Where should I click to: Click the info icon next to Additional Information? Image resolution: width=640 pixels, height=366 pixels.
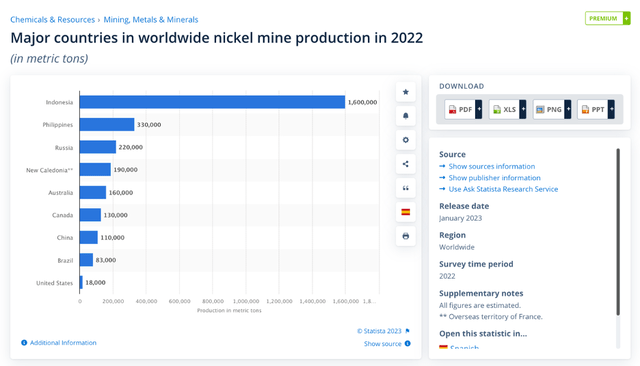(x=24, y=343)
